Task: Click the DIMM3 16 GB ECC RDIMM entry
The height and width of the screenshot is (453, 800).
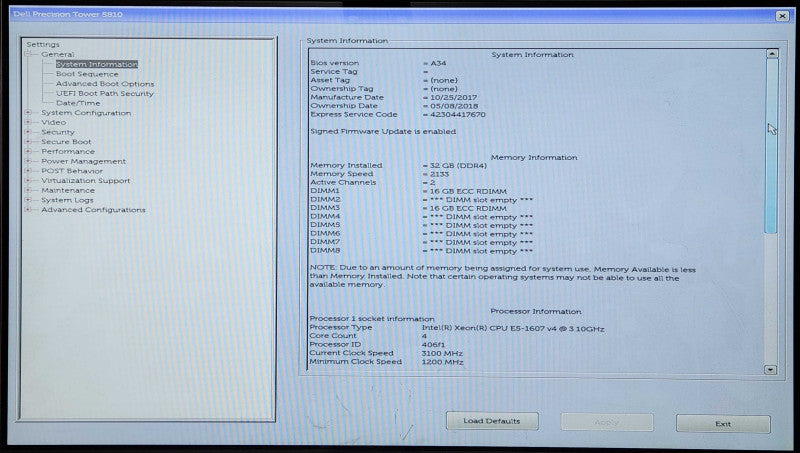Action: coord(468,208)
